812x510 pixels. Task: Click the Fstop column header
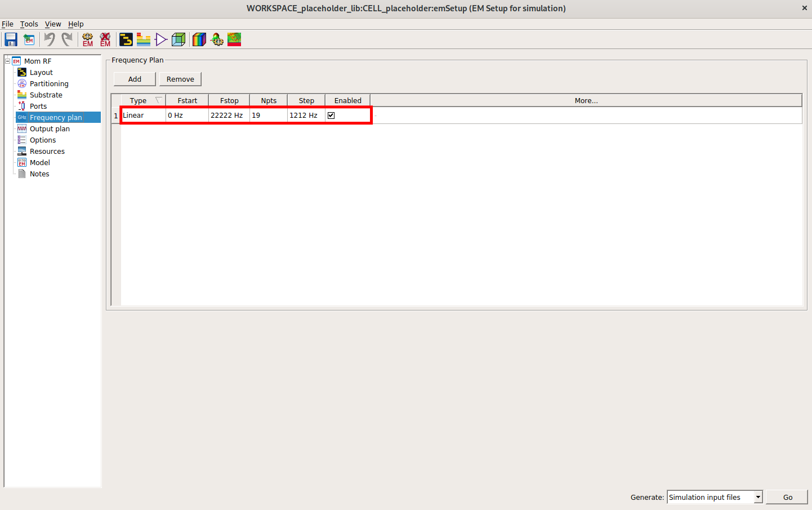[229, 100]
